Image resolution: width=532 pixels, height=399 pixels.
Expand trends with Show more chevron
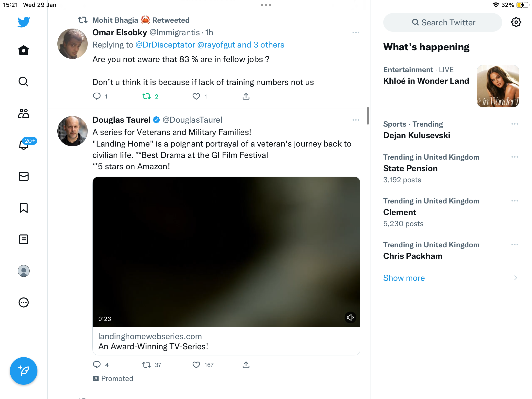point(515,278)
